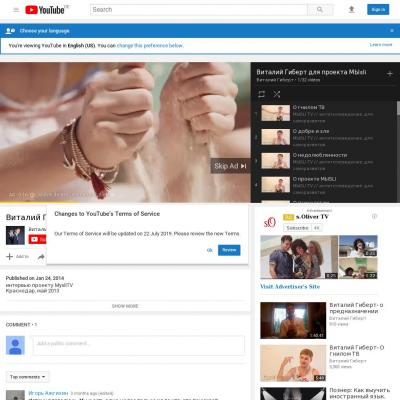Skip the ad

click(x=230, y=166)
